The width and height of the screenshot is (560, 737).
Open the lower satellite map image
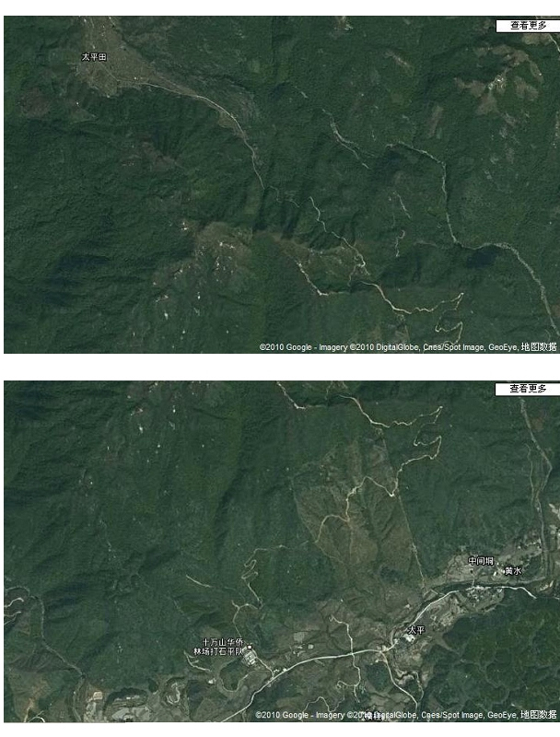pyautogui.click(x=282, y=551)
